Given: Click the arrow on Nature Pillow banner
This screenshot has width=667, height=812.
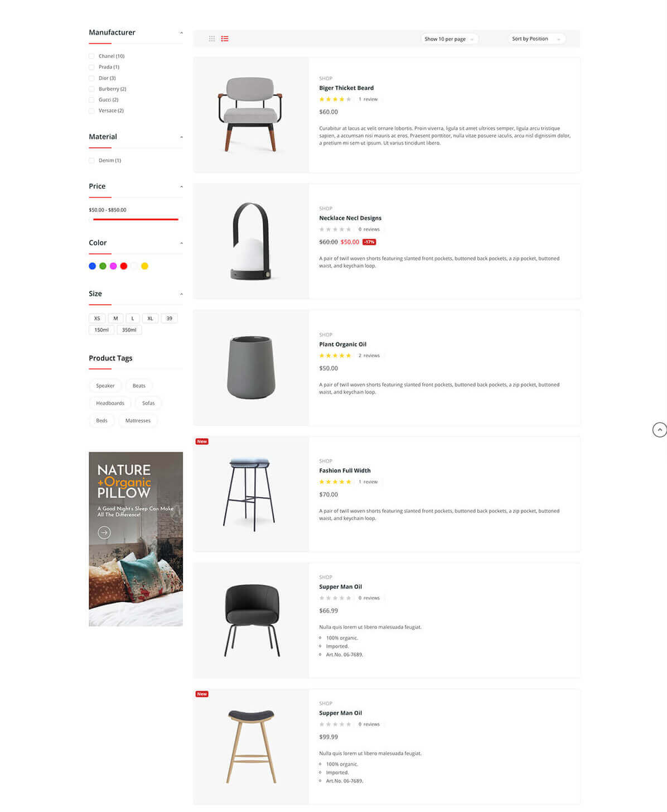Looking at the screenshot, I should [x=104, y=533].
